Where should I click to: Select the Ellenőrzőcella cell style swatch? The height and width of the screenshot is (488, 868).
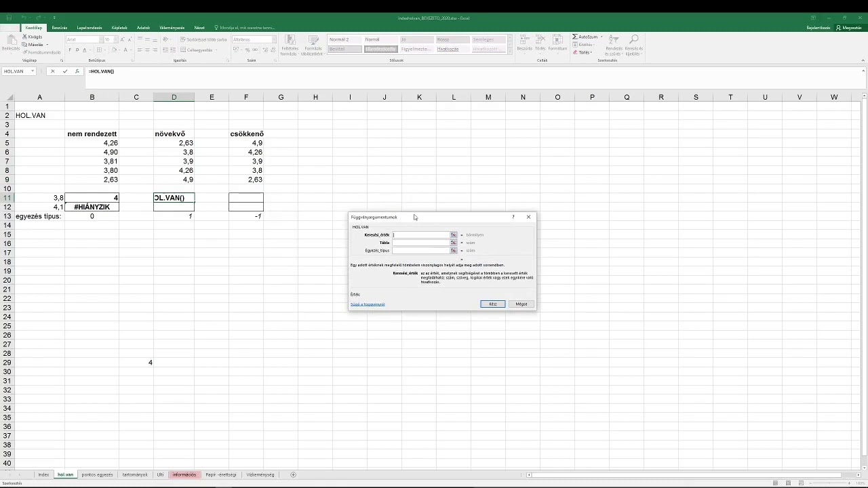(381, 49)
